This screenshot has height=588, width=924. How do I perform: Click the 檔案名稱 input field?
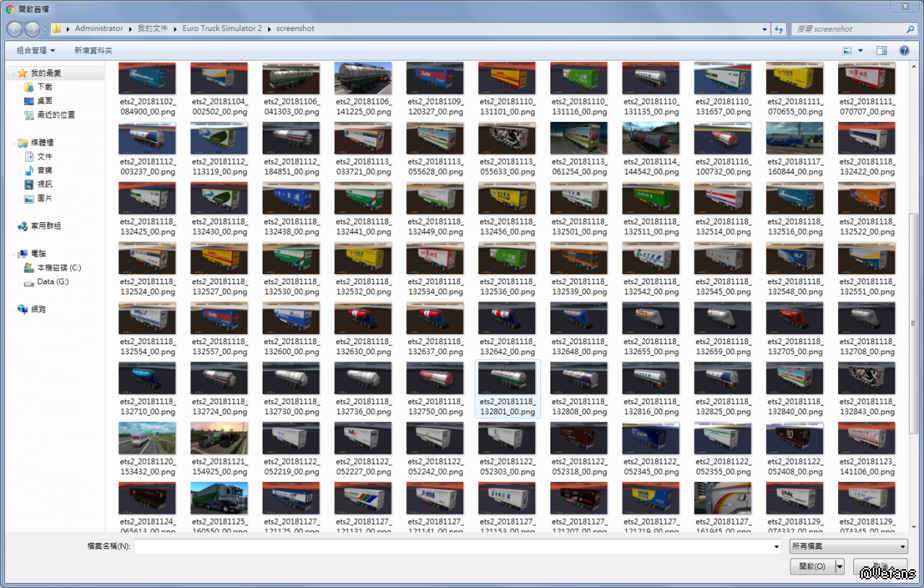[457, 546]
